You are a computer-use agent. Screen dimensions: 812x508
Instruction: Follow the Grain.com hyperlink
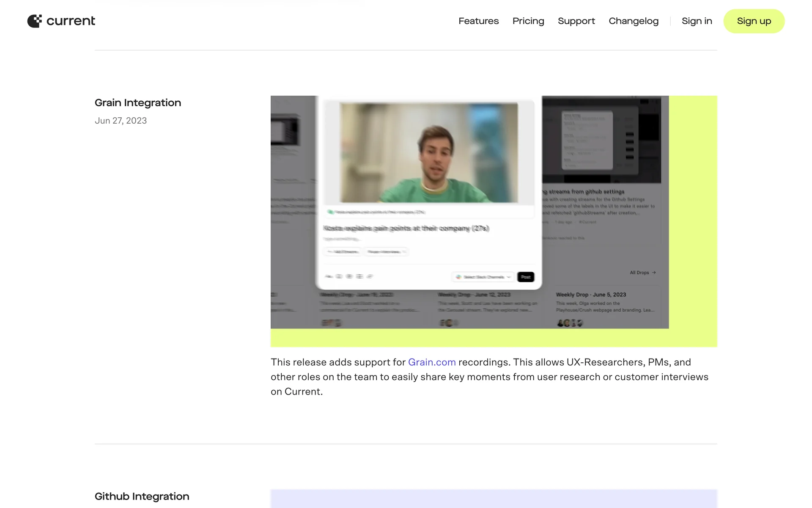(431, 362)
